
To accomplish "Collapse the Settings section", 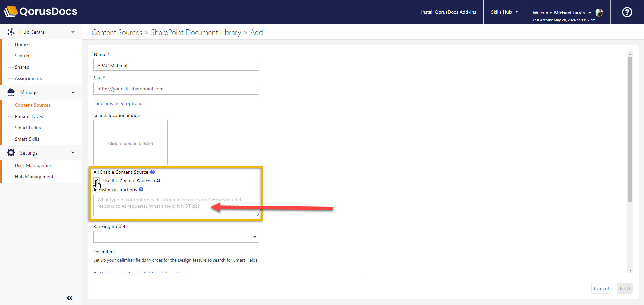I will 73,152.
